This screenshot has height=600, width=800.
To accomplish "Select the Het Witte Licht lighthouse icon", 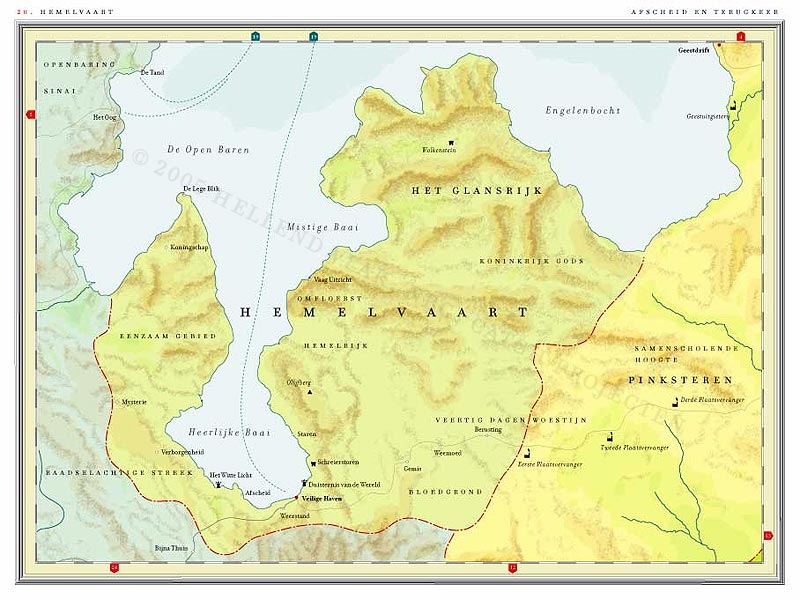I will pos(217,484).
